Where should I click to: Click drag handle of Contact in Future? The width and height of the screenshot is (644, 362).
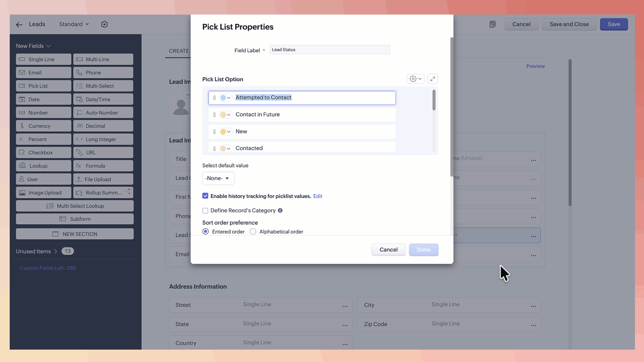tap(214, 115)
